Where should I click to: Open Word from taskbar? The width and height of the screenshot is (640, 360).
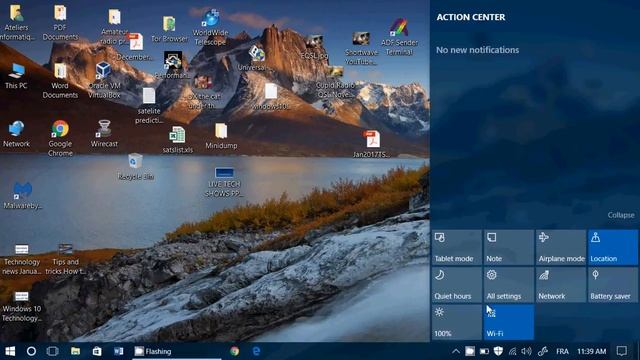118,351
